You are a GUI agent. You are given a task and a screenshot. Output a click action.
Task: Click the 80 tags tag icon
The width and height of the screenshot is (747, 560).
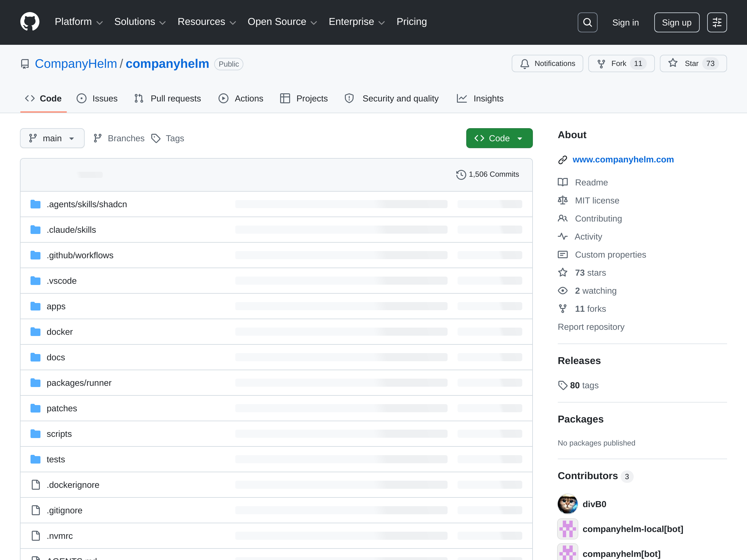563,385
